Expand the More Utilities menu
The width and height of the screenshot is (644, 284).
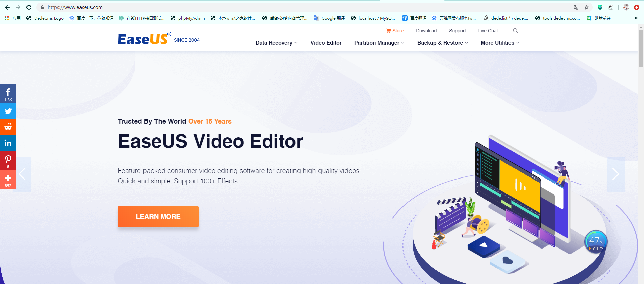coord(500,43)
